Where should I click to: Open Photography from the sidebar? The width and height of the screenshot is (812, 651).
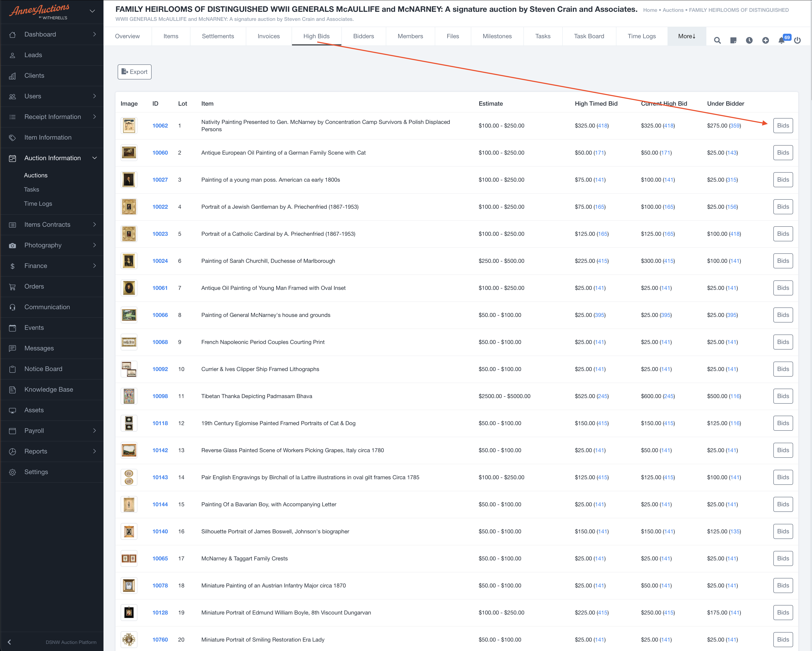[x=43, y=245]
